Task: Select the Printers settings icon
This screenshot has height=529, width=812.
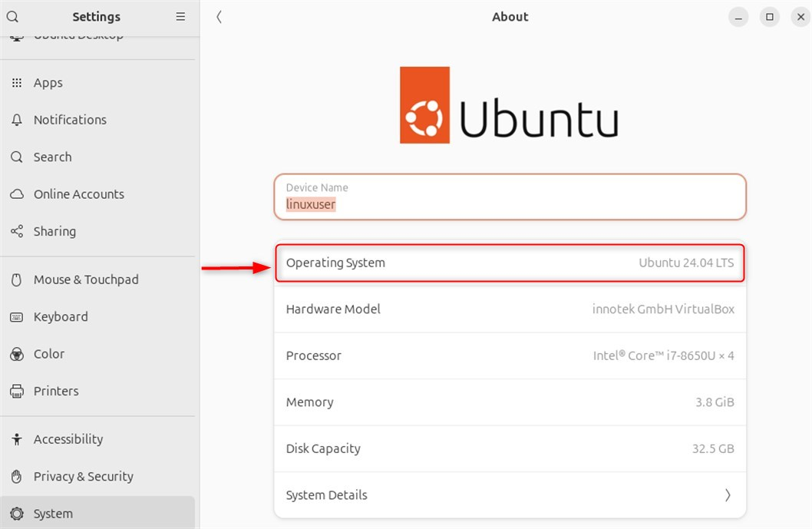Action: pos(17,391)
